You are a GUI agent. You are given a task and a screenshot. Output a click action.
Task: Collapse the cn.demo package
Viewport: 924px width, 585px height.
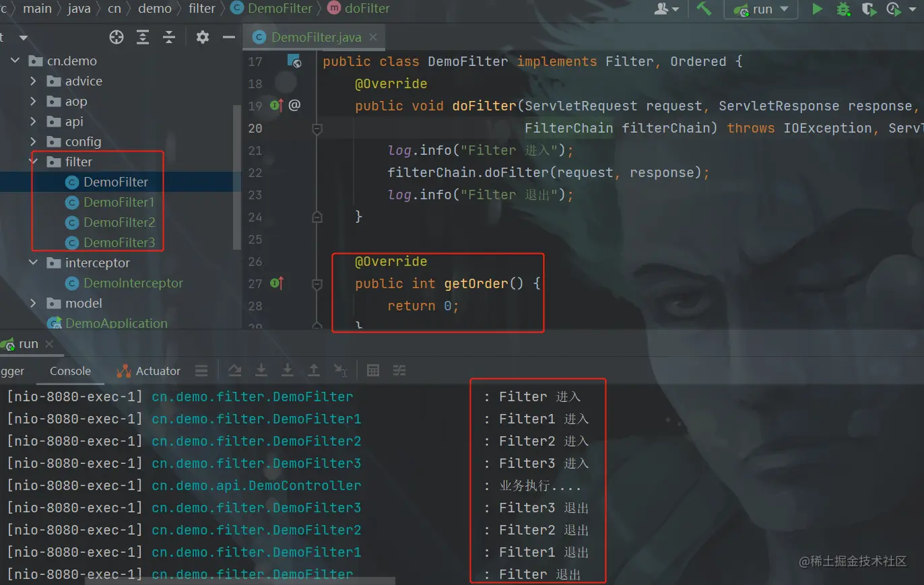click(x=15, y=61)
